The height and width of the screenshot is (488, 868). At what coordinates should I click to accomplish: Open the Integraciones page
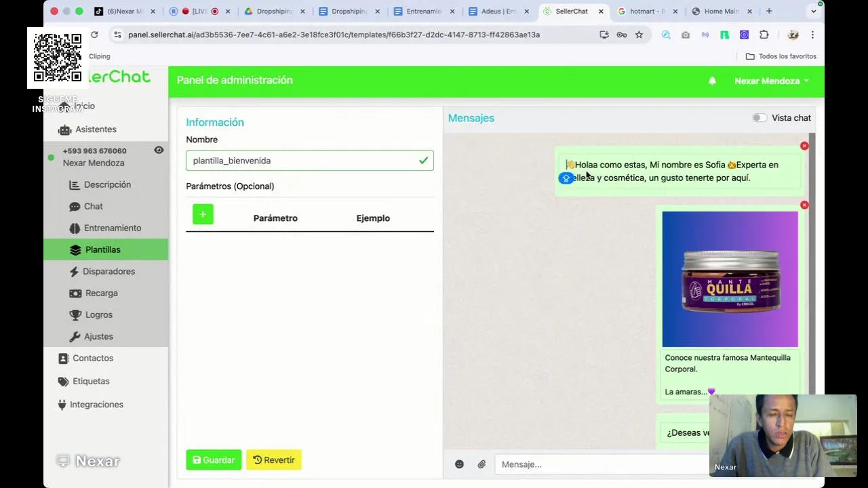click(91, 404)
